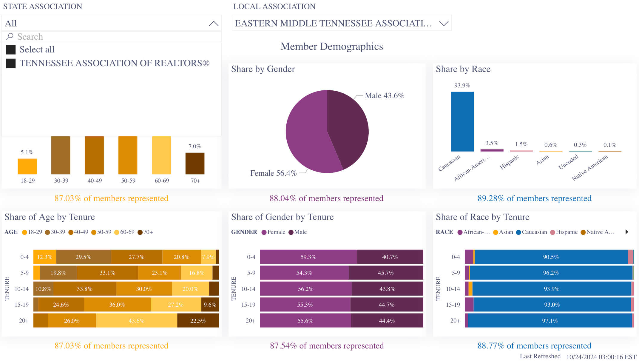Click the Last Refreshed timestamp

(601, 357)
